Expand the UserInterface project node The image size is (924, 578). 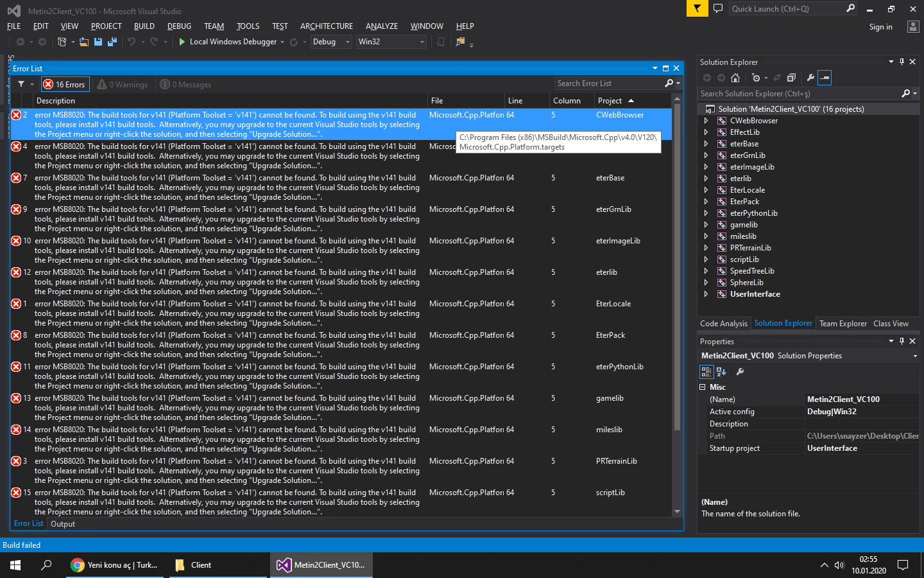(706, 294)
